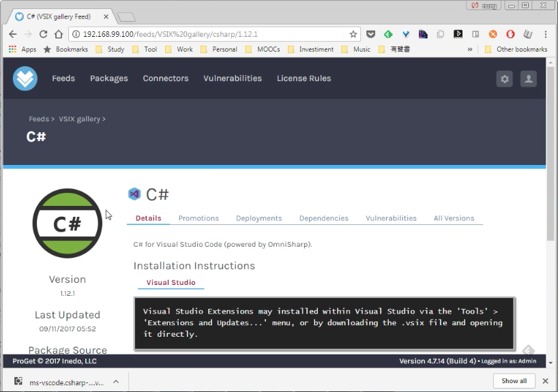Open a new browser tab
The height and width of the screenshot is (392, 558).
(x=126, y=17)
